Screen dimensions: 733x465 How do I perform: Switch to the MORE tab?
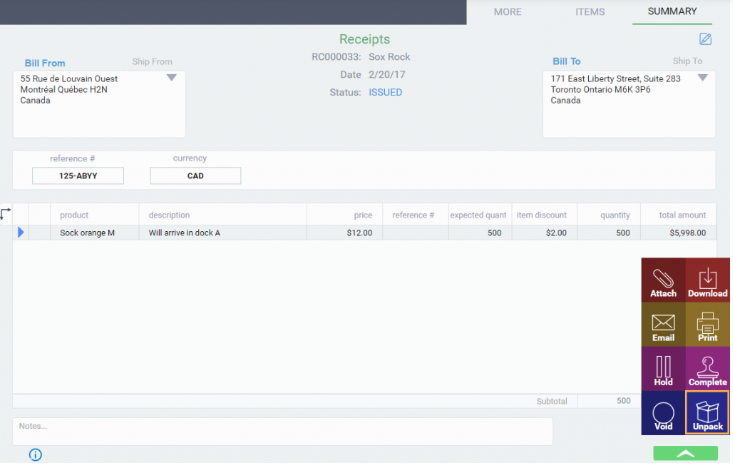510,12
